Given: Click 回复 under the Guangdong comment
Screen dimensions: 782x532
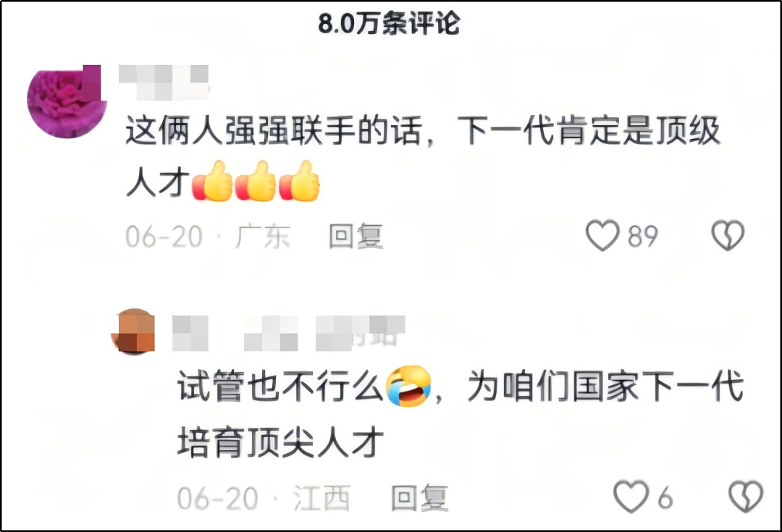Looking at the screenshot, I should [356, 236].
